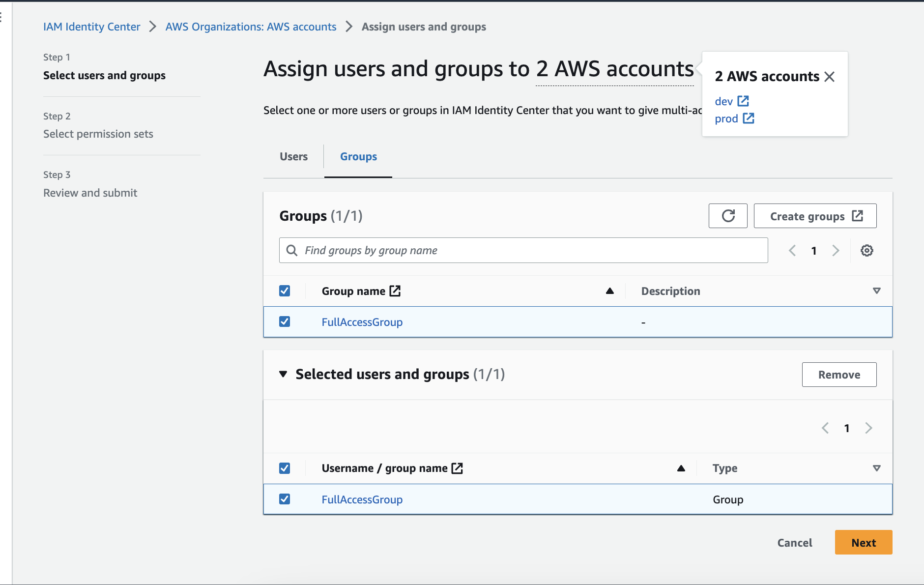Go to next page of groups
This screenshot has height=585, width=924.
click(x=836, y=250)
